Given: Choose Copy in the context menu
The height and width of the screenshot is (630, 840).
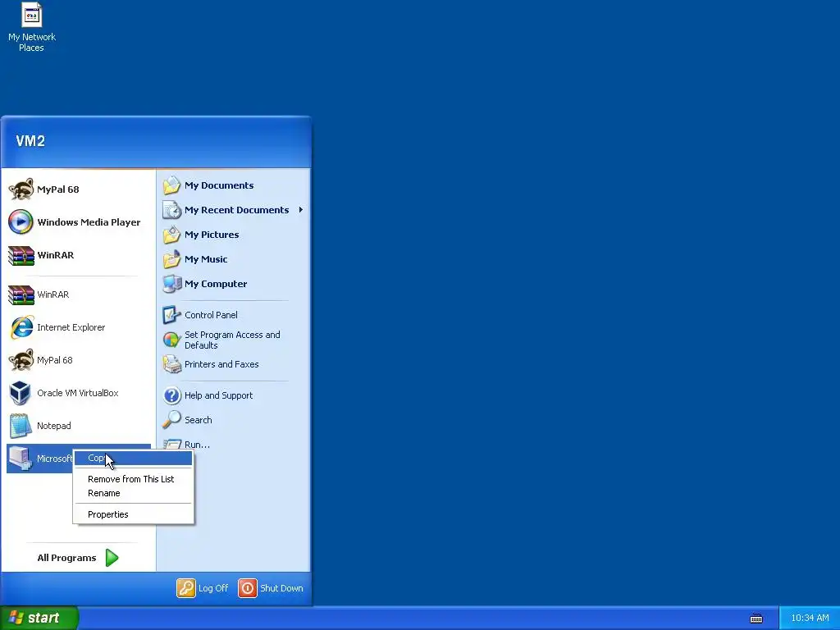Looking at the screenshot, I should tap(134, 458).
